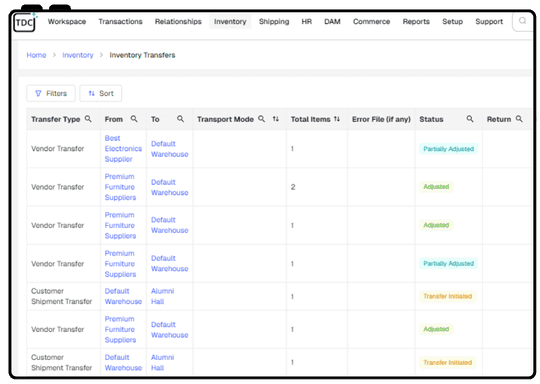Open Default Warehouse link in Best Electronics row

(x=169, y=149)
